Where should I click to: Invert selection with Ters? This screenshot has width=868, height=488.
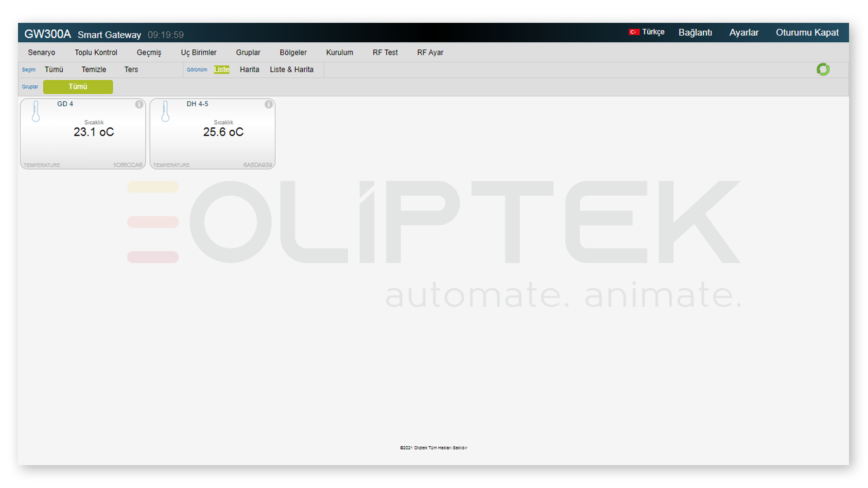[x=131, y=70]
